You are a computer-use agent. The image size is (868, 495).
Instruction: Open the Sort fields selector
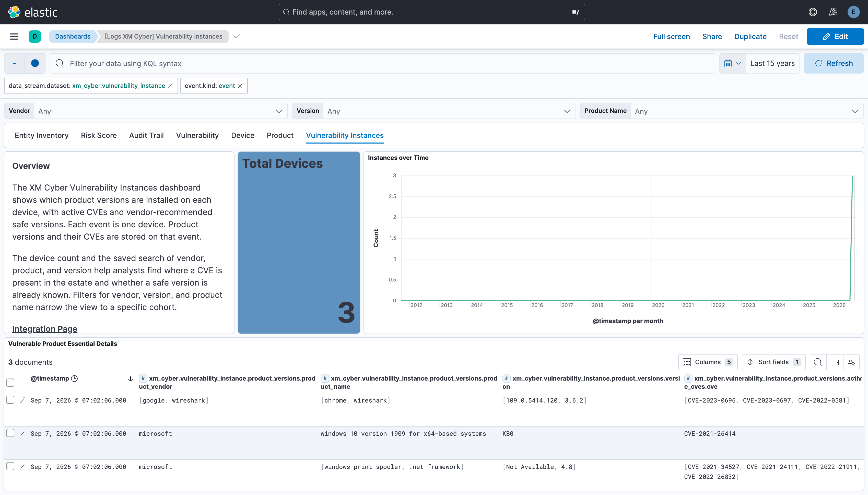tap(773, 362)
